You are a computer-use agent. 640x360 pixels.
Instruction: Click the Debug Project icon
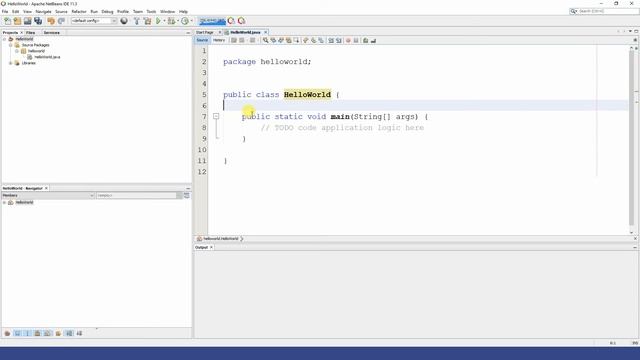172,21
